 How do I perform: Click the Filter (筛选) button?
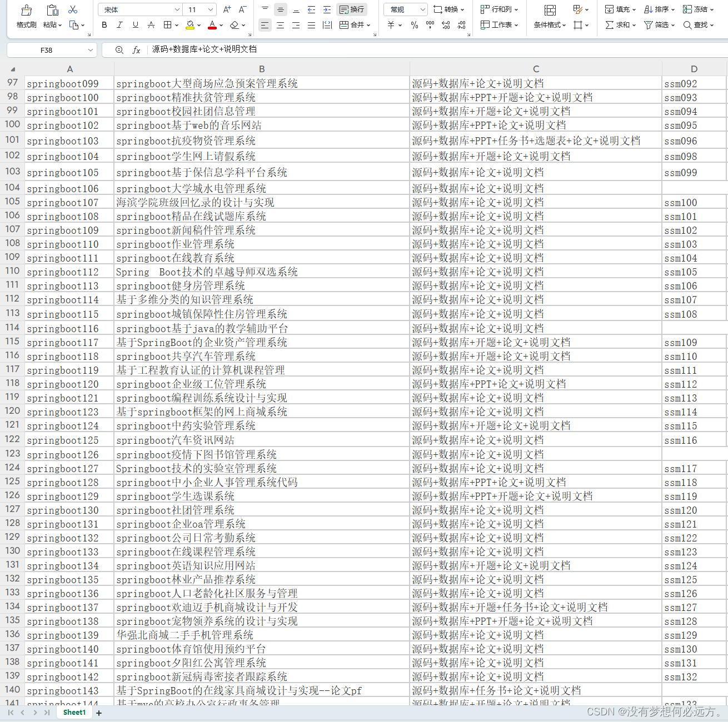click(659, 25)
